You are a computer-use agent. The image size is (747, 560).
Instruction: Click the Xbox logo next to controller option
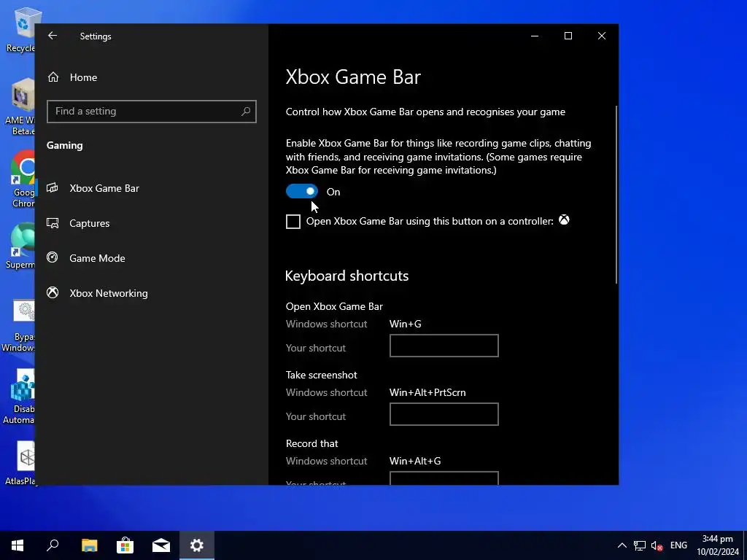coord(564,220)
